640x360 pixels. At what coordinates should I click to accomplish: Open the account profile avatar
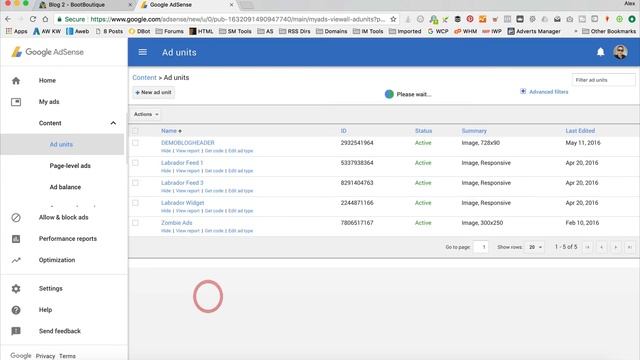point(620,52)
